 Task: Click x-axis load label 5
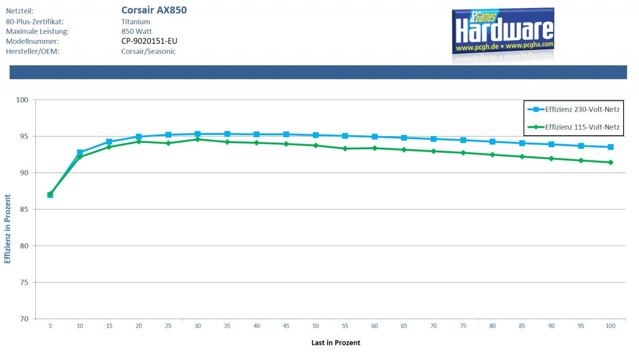click(x=50, y=326)
